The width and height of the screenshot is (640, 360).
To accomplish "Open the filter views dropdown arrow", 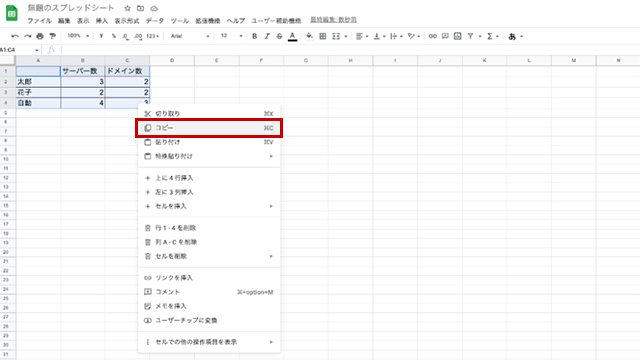I will [480, 36].
